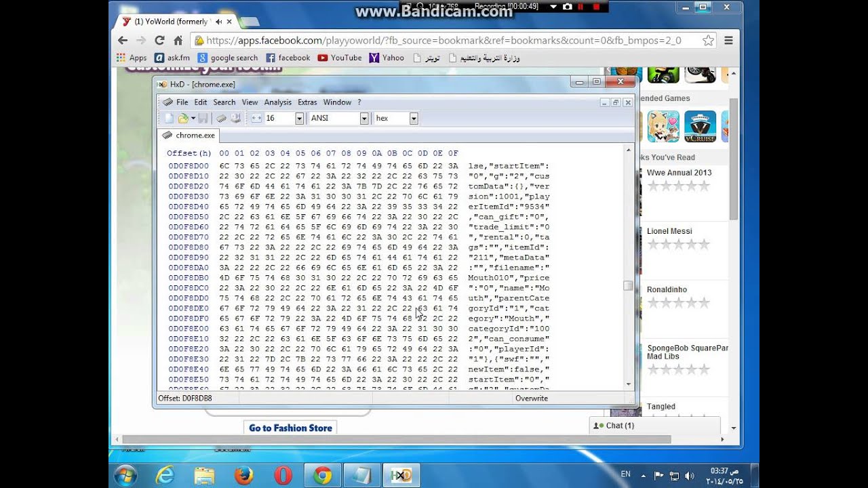Open the File menu in HxD

coord(182,102)
